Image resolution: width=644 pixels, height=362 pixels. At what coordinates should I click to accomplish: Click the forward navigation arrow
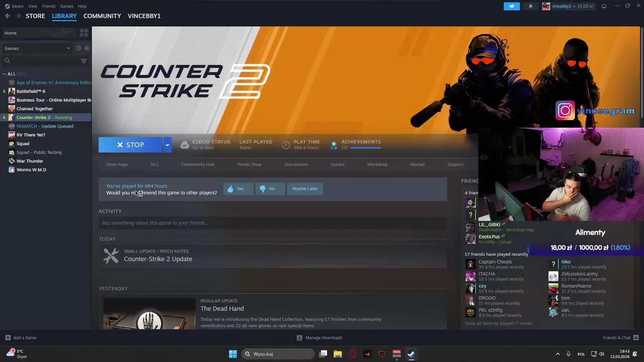click(19, 16)
